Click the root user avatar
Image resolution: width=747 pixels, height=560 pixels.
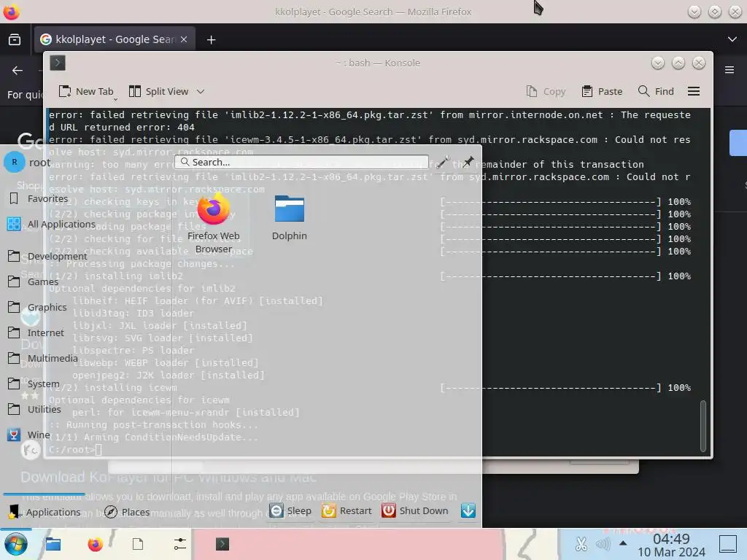click(15, 163)
